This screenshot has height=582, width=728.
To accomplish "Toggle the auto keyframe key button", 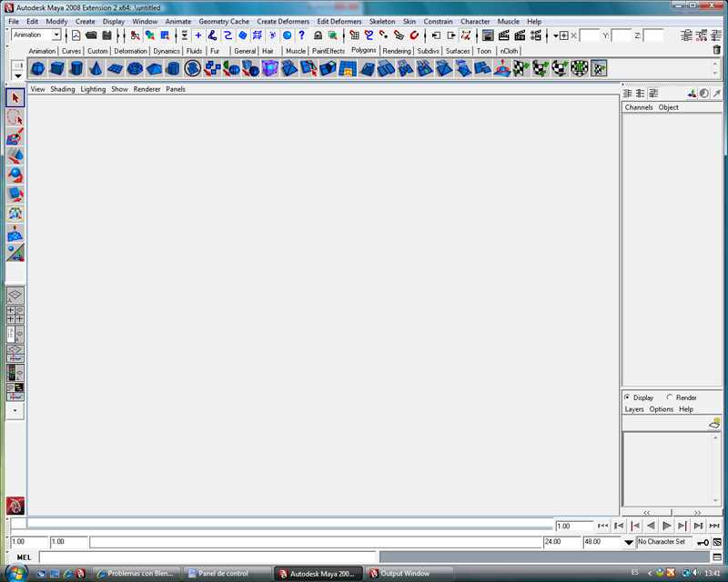I will pos(703,542).
